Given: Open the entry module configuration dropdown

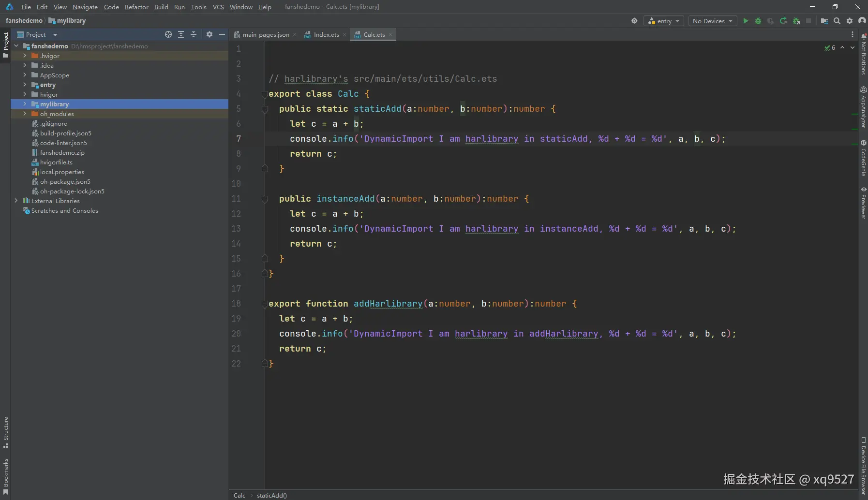Looking at the screenshot, I should (663, 21).
